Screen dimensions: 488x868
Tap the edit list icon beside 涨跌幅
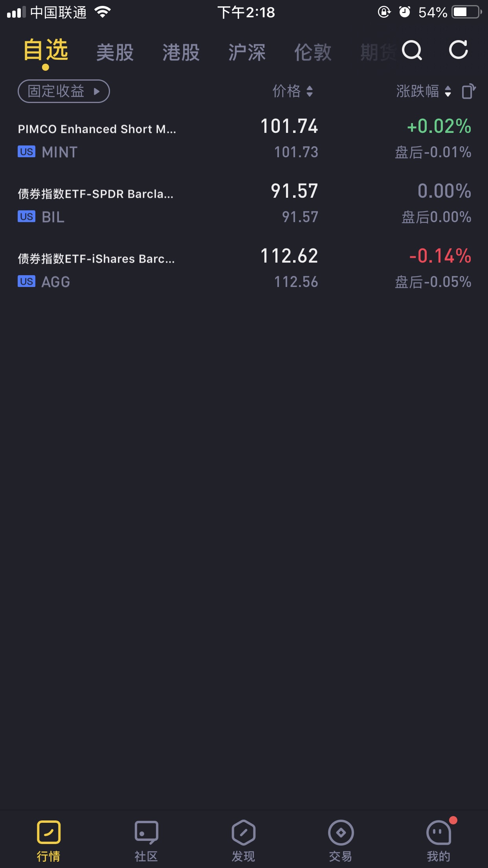[x=468, y=91]
